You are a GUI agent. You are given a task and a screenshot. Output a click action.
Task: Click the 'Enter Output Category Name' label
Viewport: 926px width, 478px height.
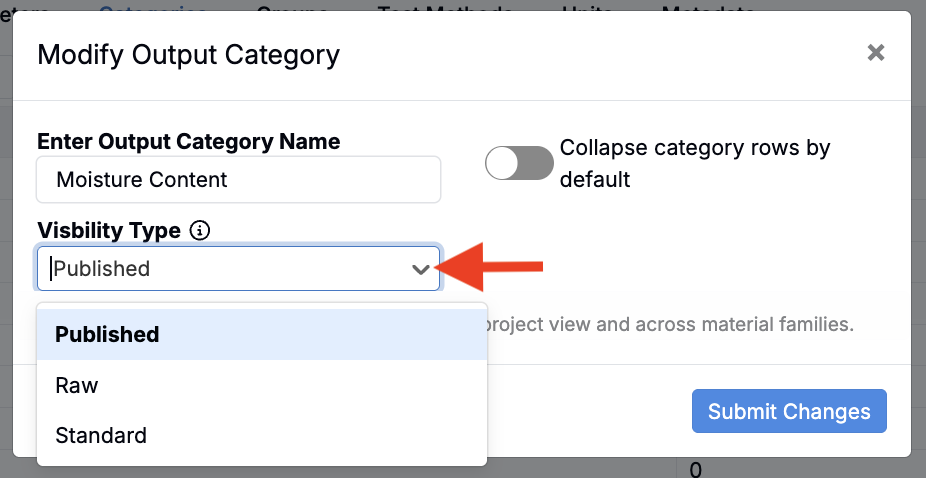tap(188, 142)
